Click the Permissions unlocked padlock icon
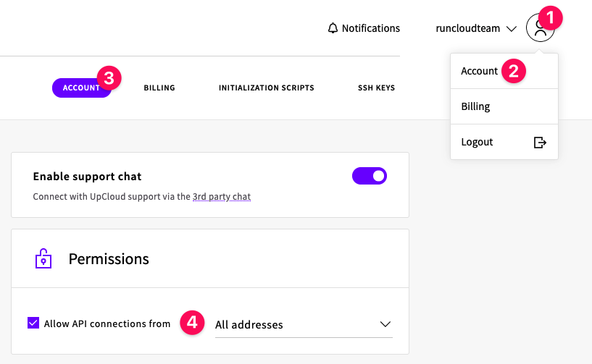592x364 pixels. [43, 258]
